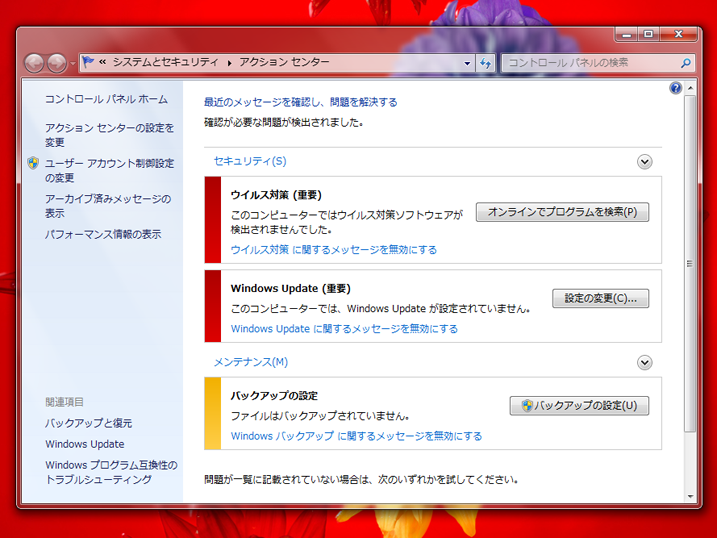717x538 pixels.
Task: Click バックアップの設定 card title
Action: pyautogui.click(x=274, y=396)
